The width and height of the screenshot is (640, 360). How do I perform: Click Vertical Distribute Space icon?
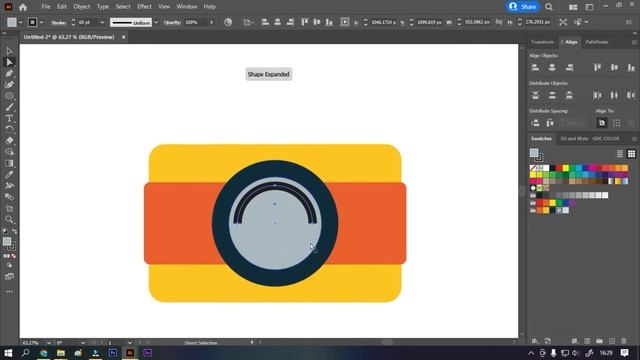pos(535,123)
